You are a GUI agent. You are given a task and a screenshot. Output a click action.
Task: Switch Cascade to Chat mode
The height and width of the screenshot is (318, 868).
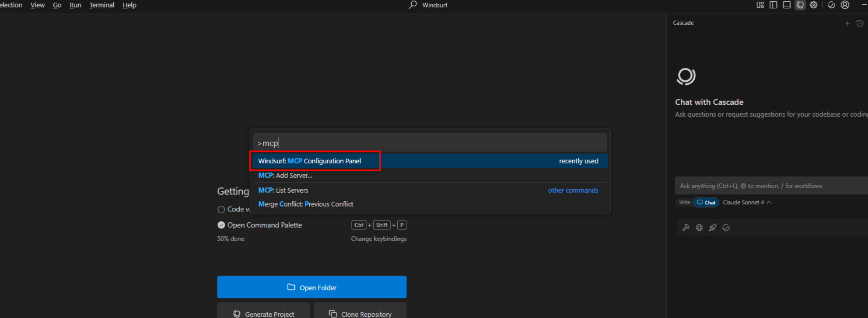(706, 202)
